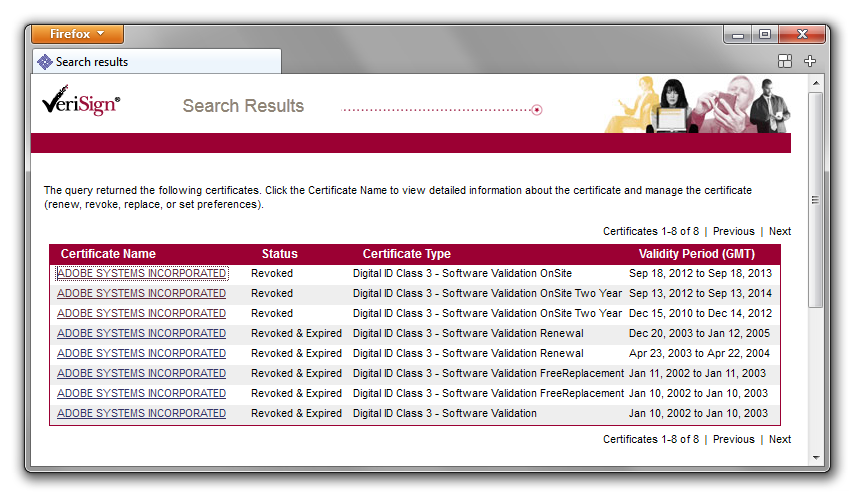The height and width of the screenshot is (499, 861).
Task: Click 'Dec 20, 2003 to Jan 12, 2005' cell
Action: (x=699, y=334)
